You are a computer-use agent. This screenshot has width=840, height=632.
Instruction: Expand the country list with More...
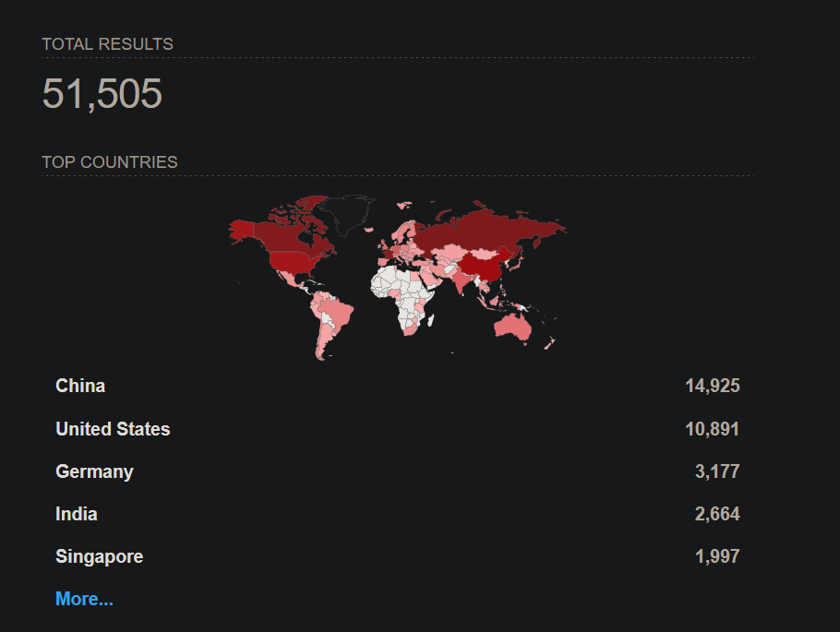(84, 599)
